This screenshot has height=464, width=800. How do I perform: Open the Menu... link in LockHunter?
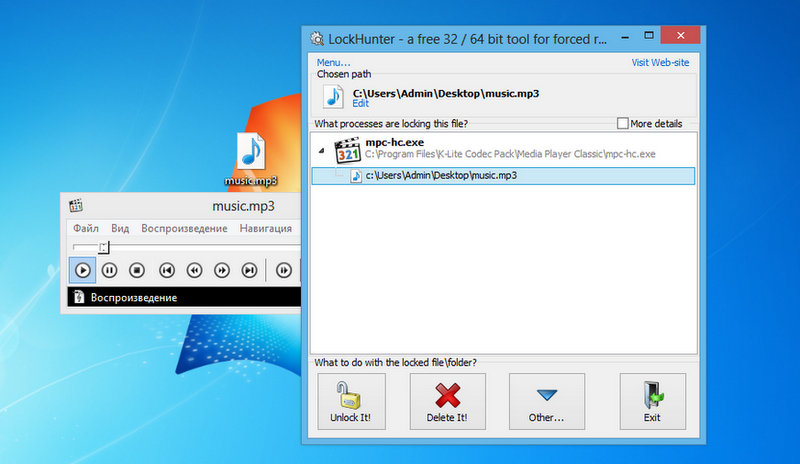pyautogui.click(x=333, y=63)
